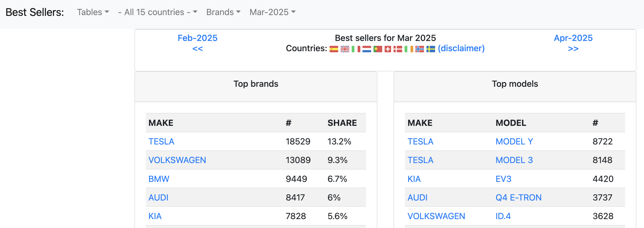Select VOLKSWAGEN in Top brands list
The width and height of the screenshot is (644, 228).
pos(177,160)
